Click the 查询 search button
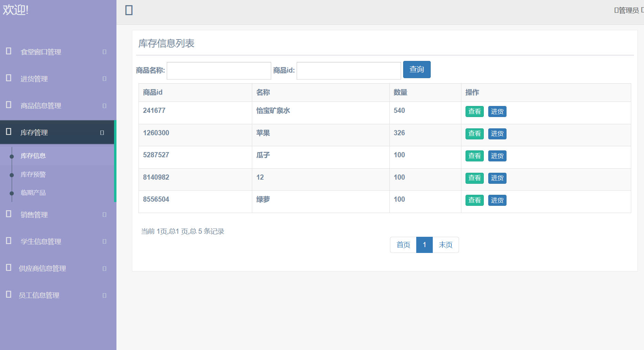 click(417, 69)
